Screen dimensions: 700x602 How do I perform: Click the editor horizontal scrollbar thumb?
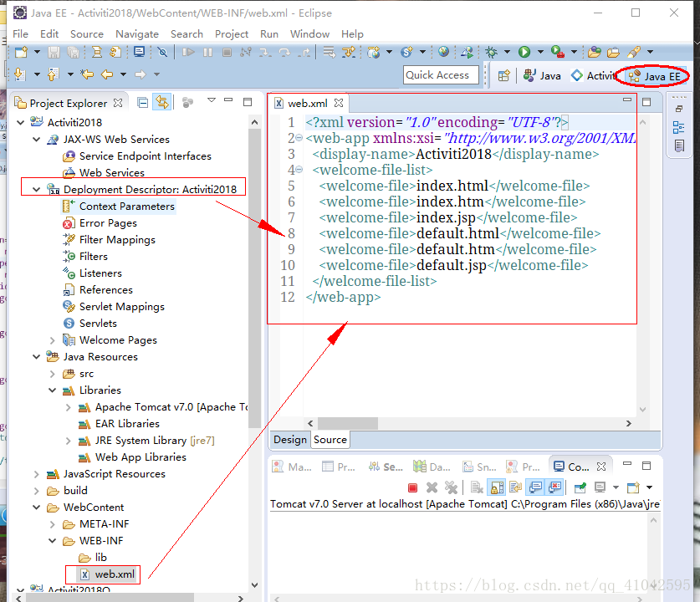(x=347, y=423)
